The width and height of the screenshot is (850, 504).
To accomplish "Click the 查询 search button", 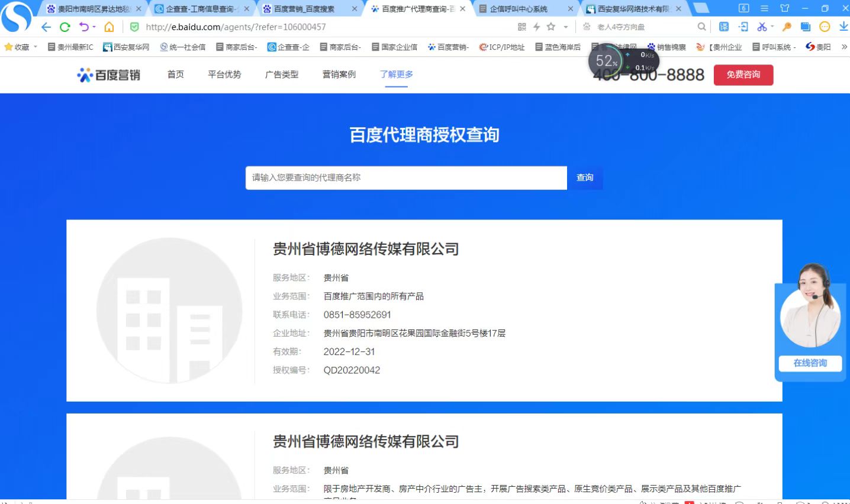I will point(585,177).
